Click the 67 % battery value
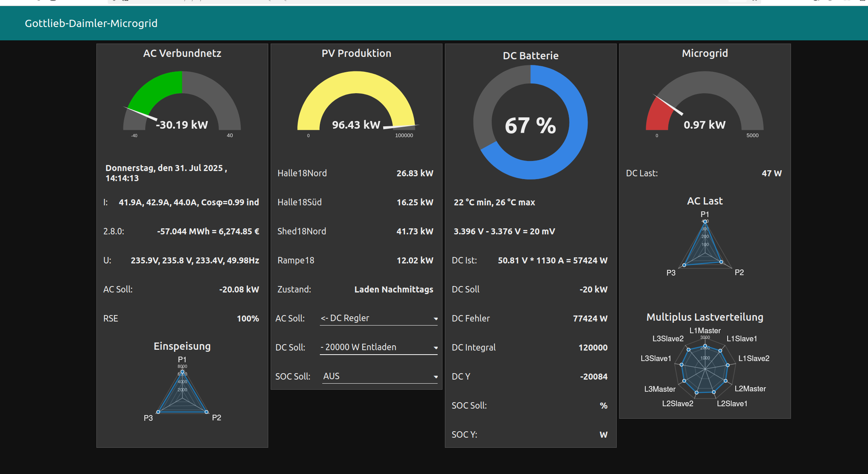868x474 pixels. click(530, 125)
